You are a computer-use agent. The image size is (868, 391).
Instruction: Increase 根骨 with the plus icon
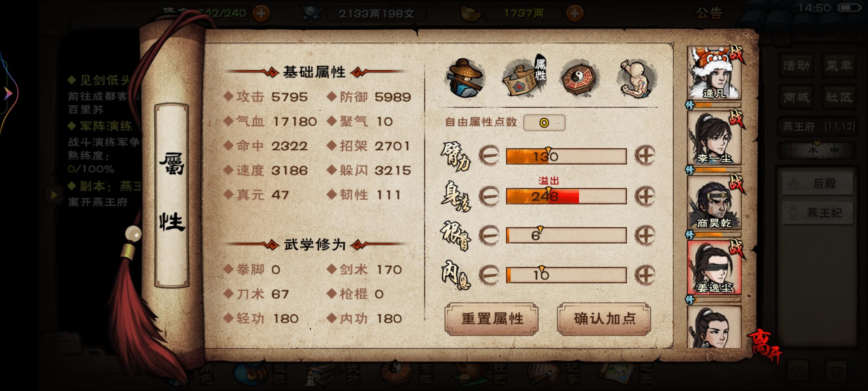pos(645,235)
